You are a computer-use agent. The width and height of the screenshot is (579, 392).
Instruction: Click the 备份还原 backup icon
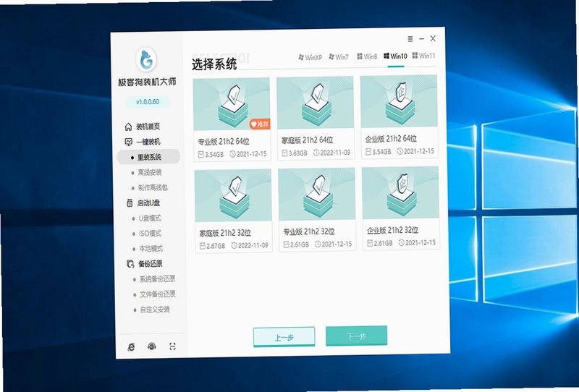[130, 264]
